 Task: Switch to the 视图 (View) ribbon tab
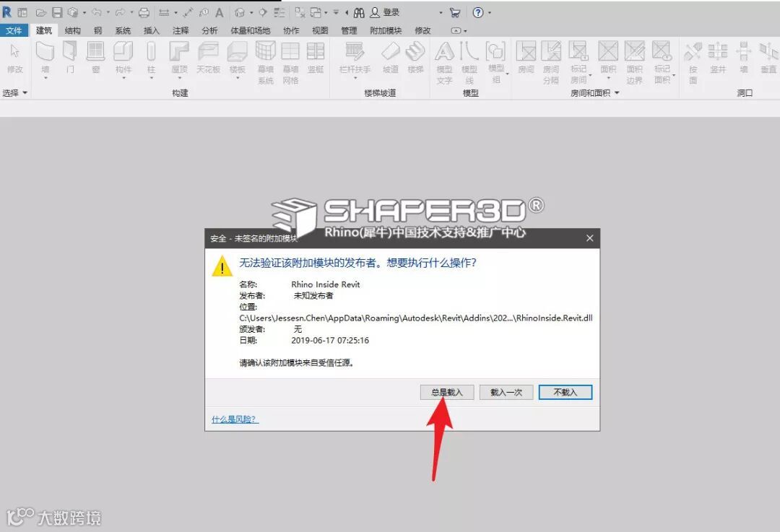coord(320,30)
